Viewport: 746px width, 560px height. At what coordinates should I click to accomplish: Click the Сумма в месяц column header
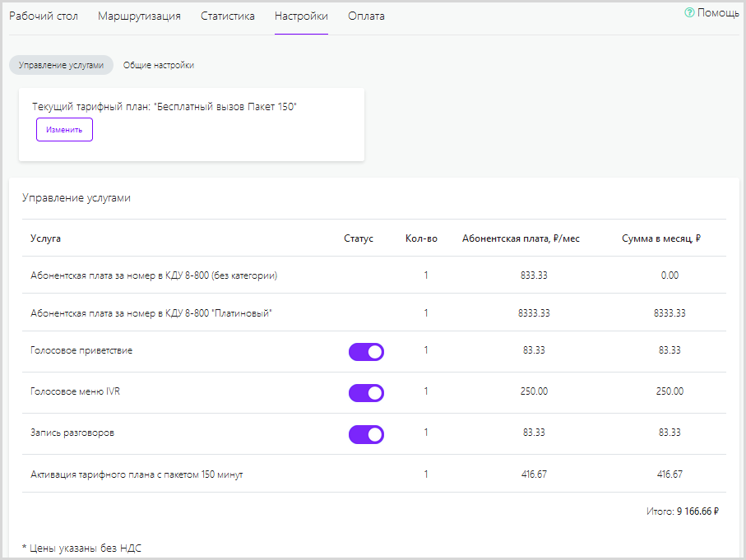[661, 238]
